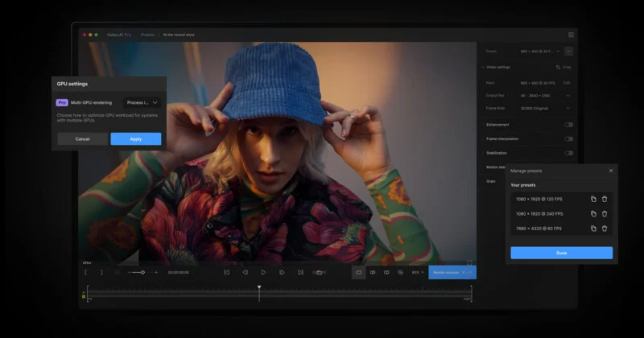
Task: Click the Crop tool button
Action: [x=563, y=67]
